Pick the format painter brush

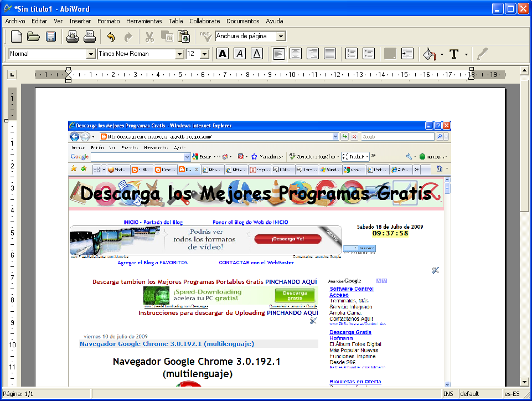(x=482, y=54)
